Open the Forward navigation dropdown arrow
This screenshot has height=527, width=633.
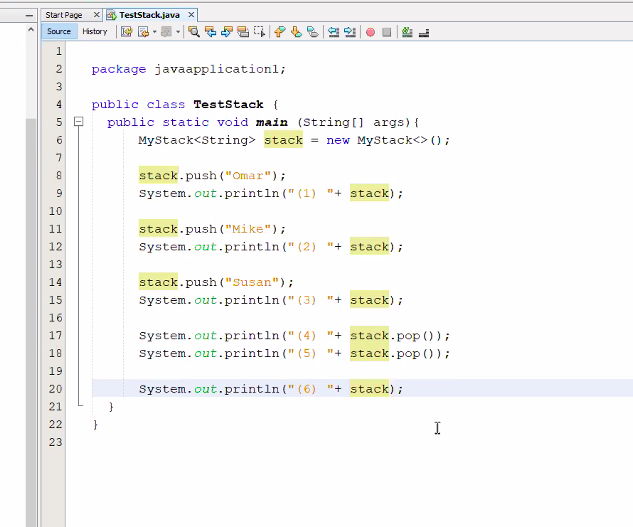178,32
